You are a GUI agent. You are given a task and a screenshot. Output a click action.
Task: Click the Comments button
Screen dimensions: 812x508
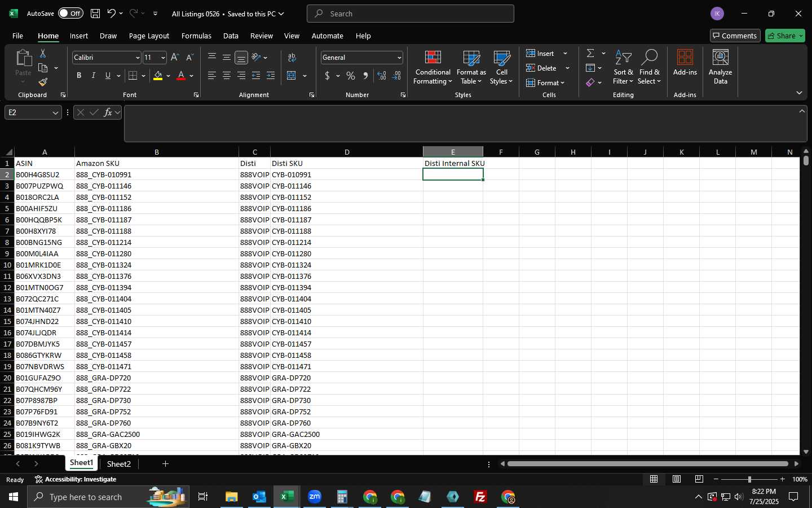tap(735, 36)
